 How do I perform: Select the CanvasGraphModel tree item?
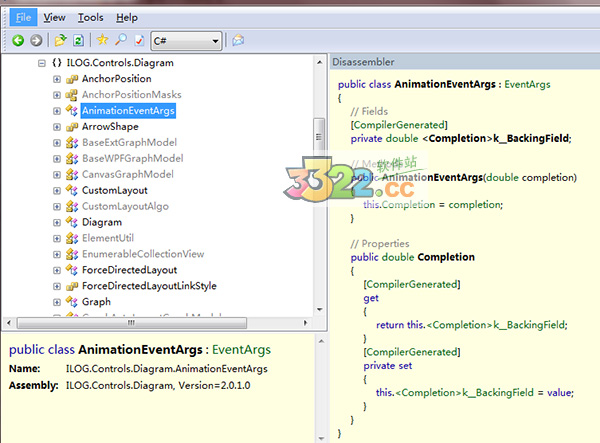[128, 174]
